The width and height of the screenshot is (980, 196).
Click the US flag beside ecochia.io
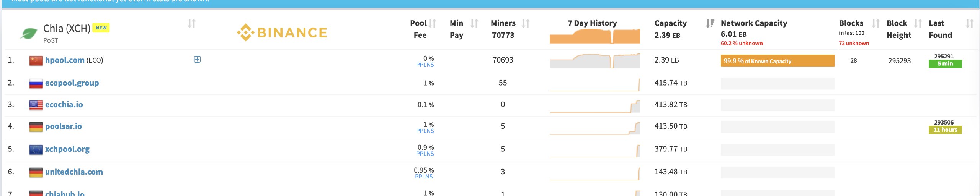pos(36,105)
